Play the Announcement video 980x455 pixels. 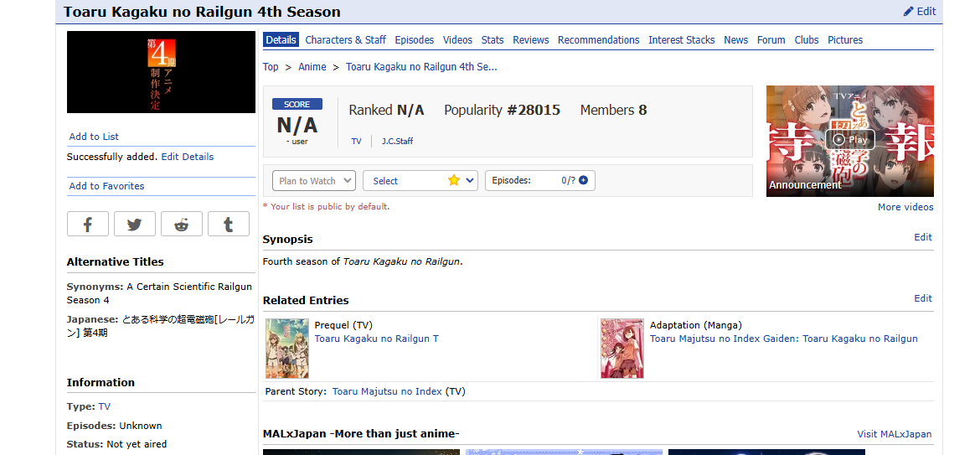(850, 139)
